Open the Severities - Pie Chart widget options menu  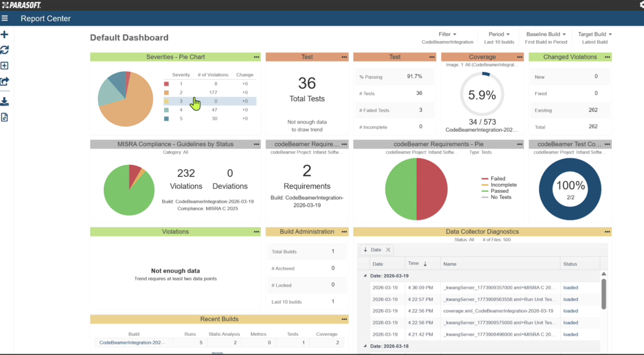[x=256, y=57]
